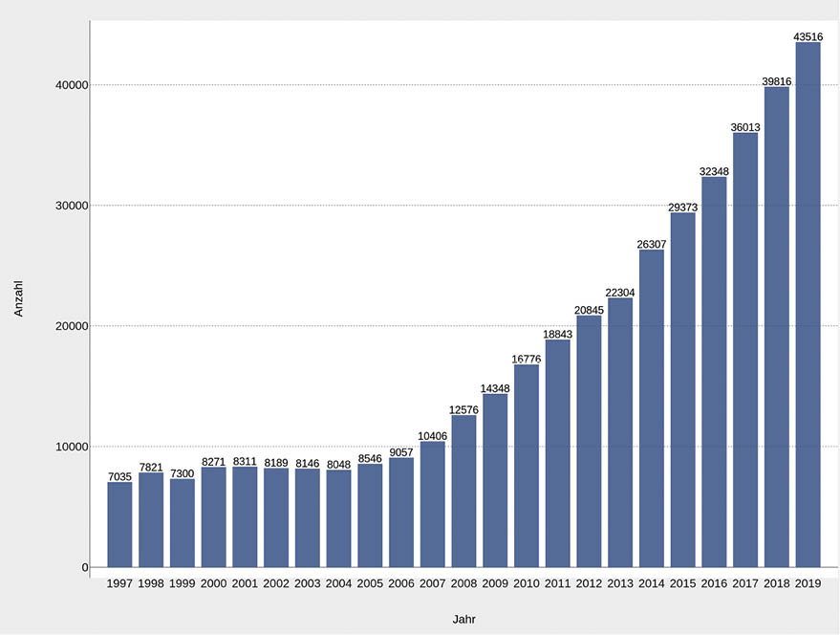
Task: Click the y-axis tick label 0
Action: 85,567
